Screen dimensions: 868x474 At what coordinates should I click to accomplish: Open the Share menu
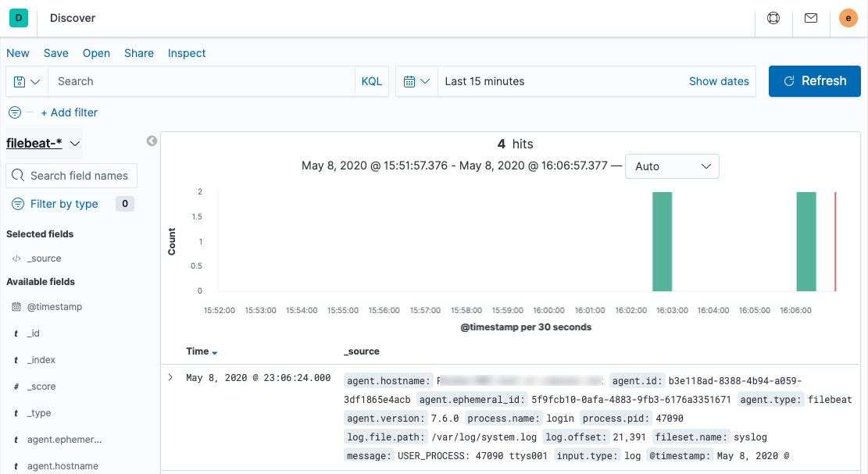click(138, 53)
